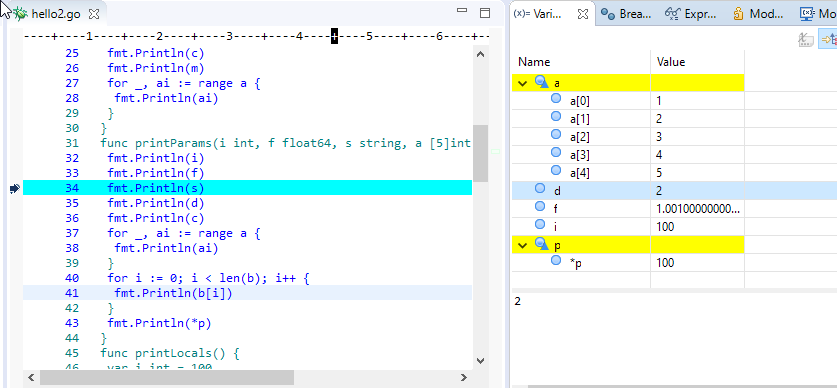Image resolution: width=837 pixels, height=388 pixels.
Task: Select the a[4] variable icon
Action: (556, 170)
